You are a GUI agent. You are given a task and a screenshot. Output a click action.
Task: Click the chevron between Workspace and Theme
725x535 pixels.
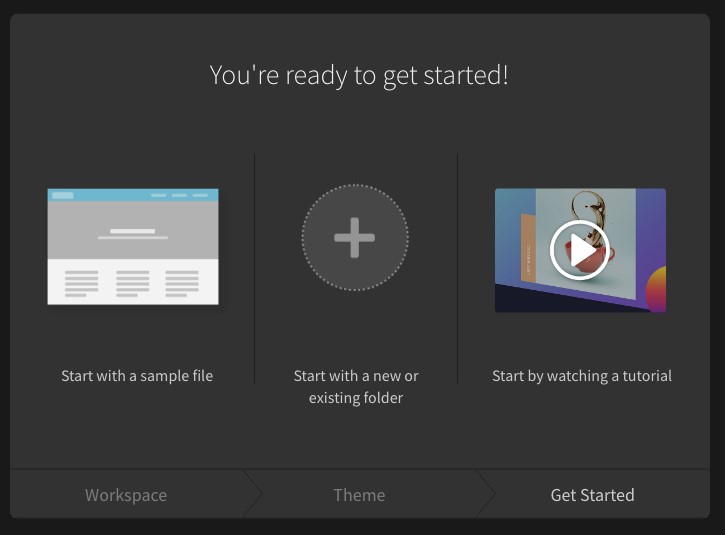point(253,494)
